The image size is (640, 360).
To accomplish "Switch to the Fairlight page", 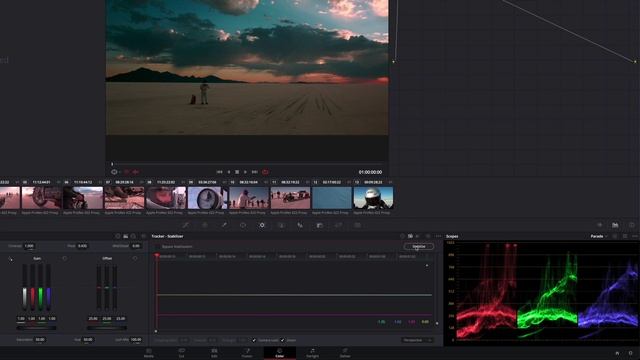I will pos(312,353).
